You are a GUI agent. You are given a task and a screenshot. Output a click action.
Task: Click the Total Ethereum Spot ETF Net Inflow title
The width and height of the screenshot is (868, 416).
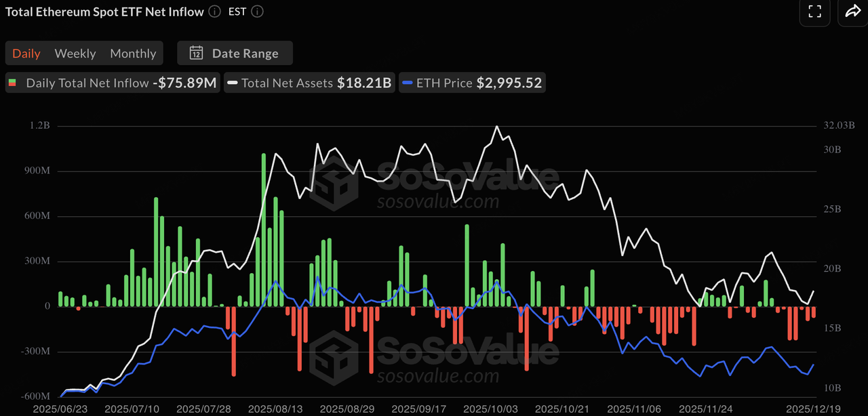[x=104, y=12]
